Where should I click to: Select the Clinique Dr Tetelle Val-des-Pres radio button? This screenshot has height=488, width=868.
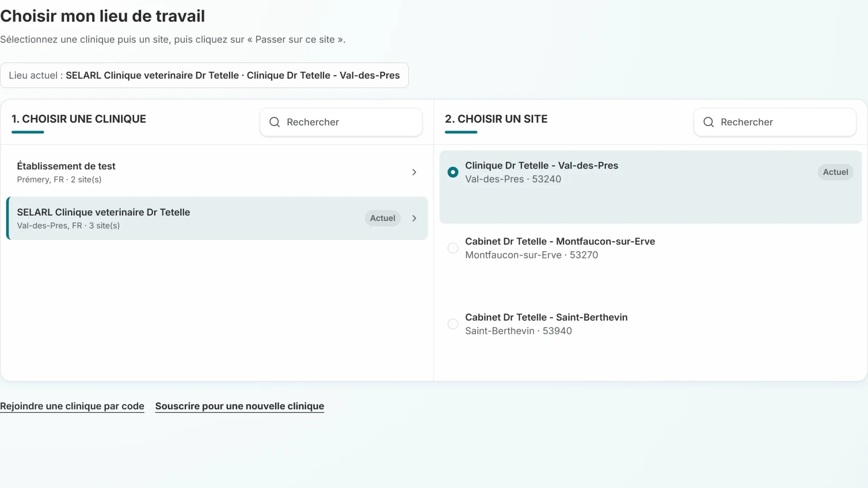click(453, 172)
